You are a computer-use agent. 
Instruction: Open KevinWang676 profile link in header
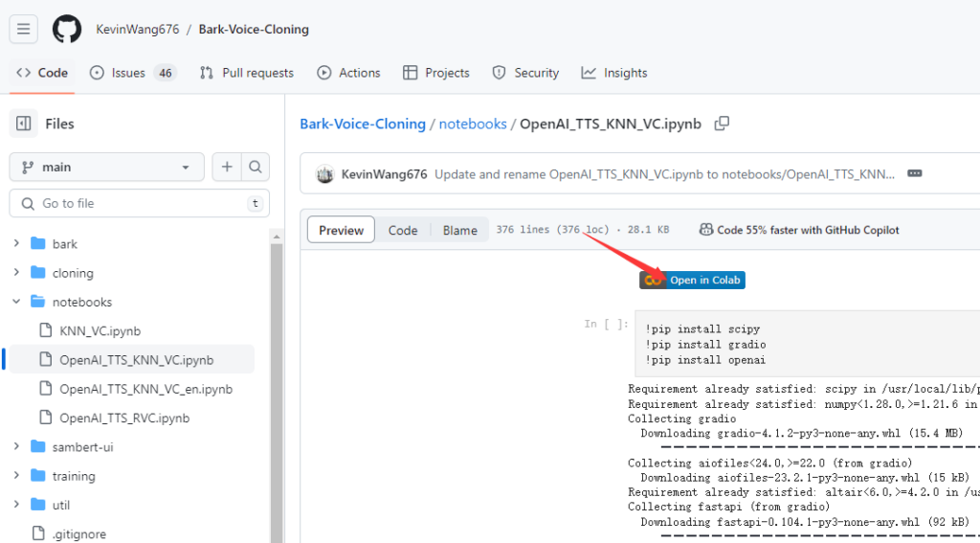pyautogui.click(x=137, y=29)
